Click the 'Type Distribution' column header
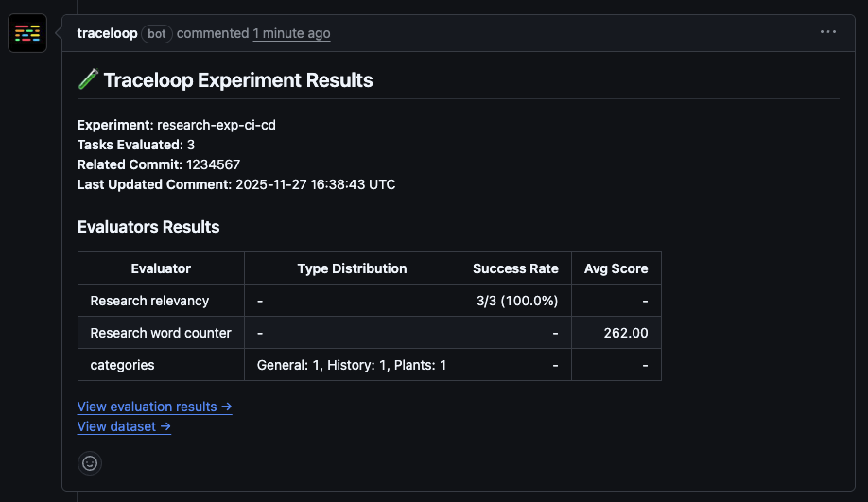This screenshot has width=868, height=502. 352,268
